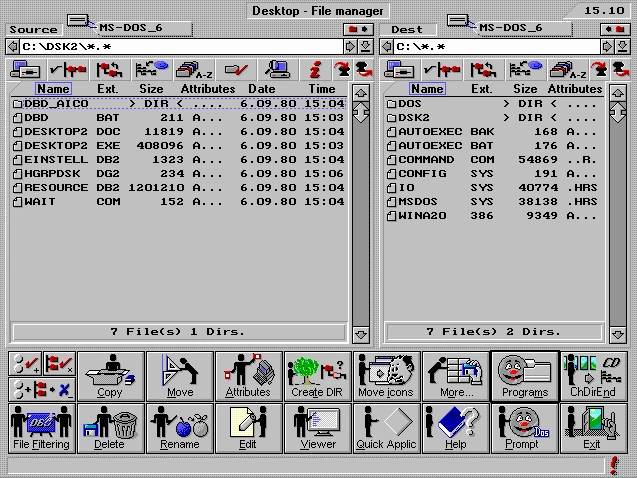Image resolution: width=637 pixels, height=478 pixels.
Task: Click the Source scrollbar up arrow
Action: pos(361,93)
